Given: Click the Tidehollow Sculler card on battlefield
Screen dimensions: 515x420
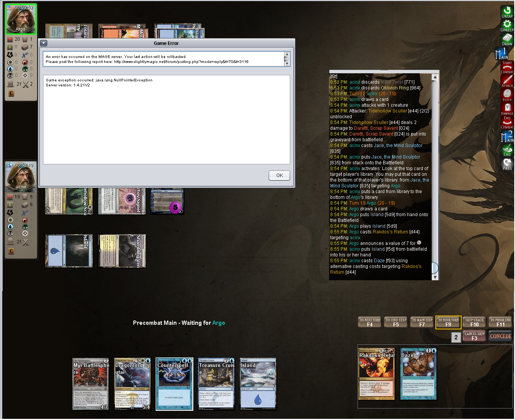Looking at the screenshot, I should (68, 201).
